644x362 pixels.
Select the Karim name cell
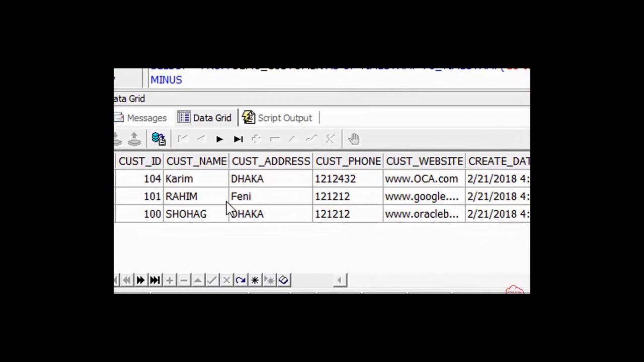click(x=196, y=178)
